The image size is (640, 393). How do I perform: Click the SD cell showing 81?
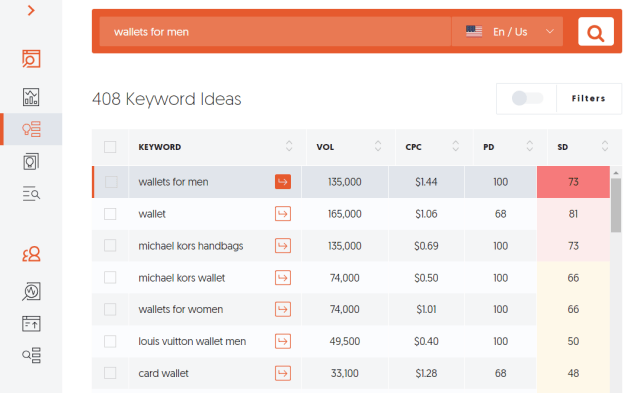tap(573, 214)
